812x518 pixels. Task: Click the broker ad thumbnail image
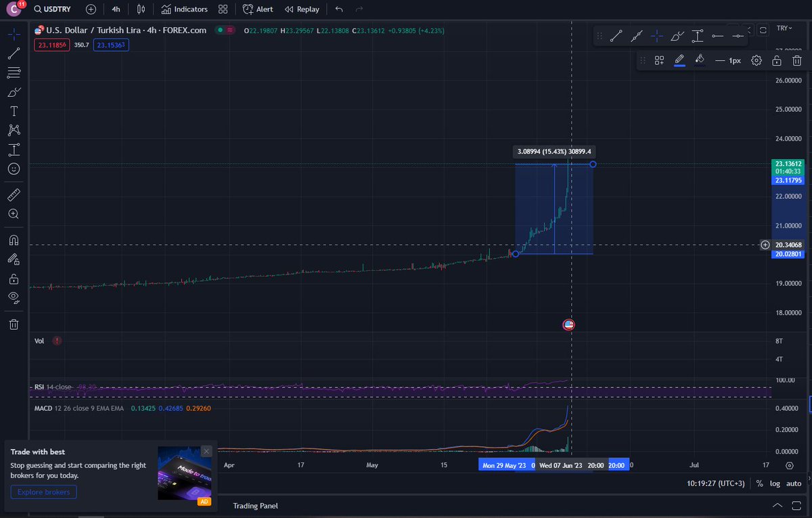[185, 473]
